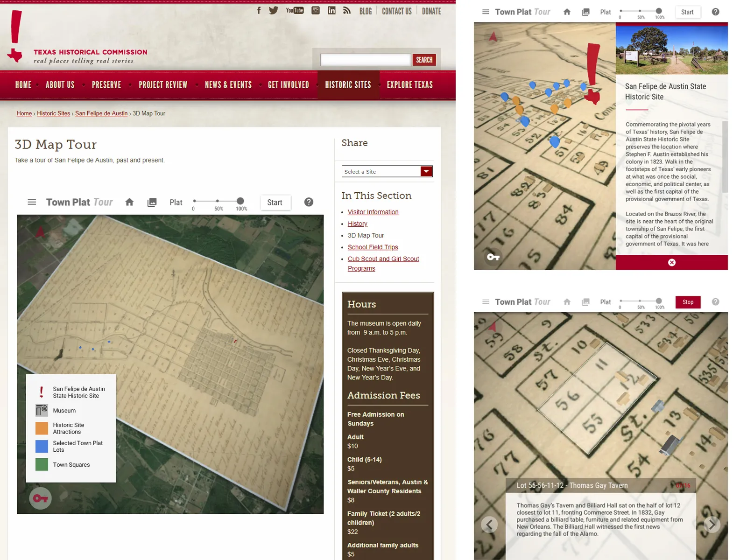Open the help question mark in the main tour toolbar
The width and height of the screenshot is (747, 560).
(x=309, y=202)
